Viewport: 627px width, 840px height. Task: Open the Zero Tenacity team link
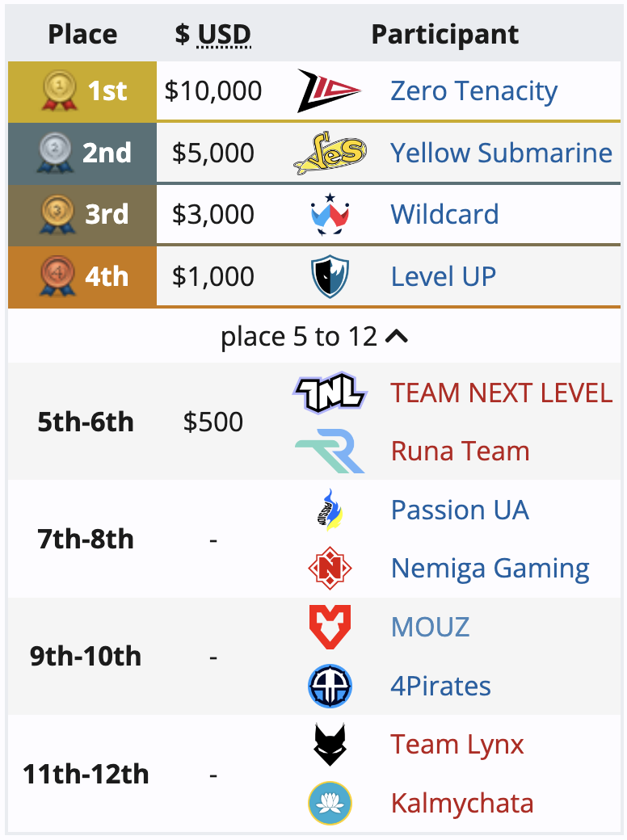[x=473, y=90]
